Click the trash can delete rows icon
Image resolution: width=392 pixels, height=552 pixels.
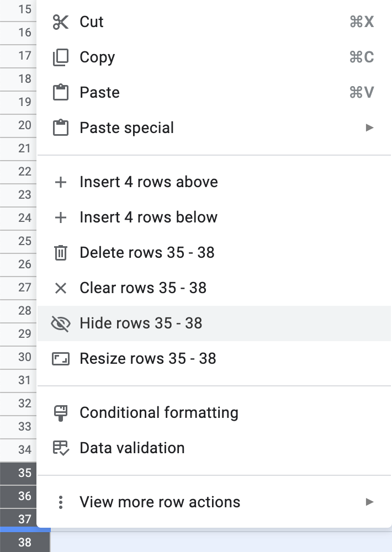[x=61, y=252]
